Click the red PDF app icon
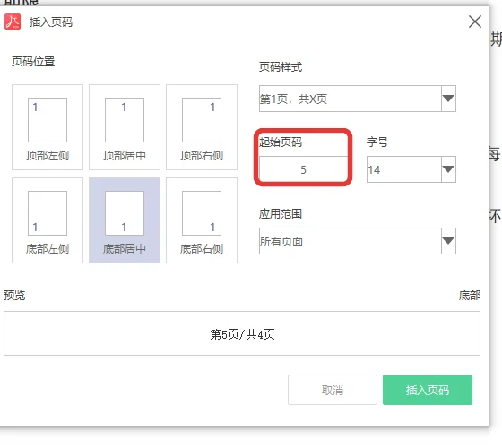 [13, 22]
